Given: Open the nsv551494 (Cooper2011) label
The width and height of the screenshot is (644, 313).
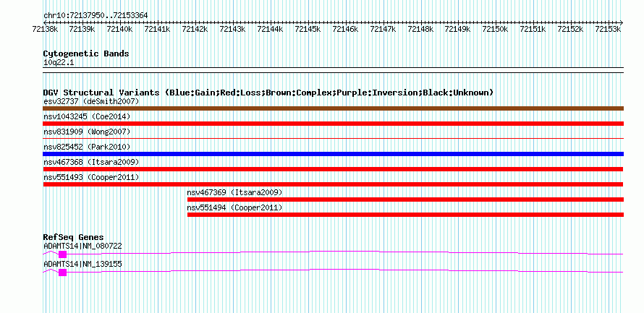Looking at the screenshot, I should 235,207.
